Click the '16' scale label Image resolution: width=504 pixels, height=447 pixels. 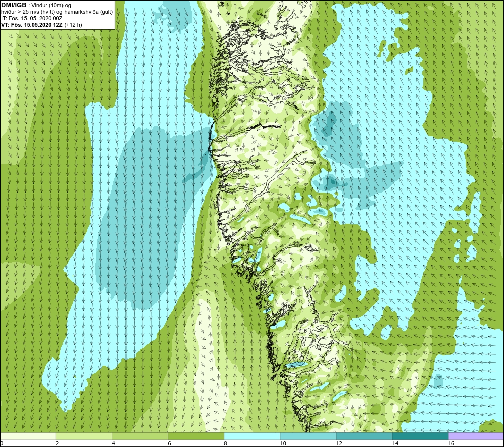451,444
